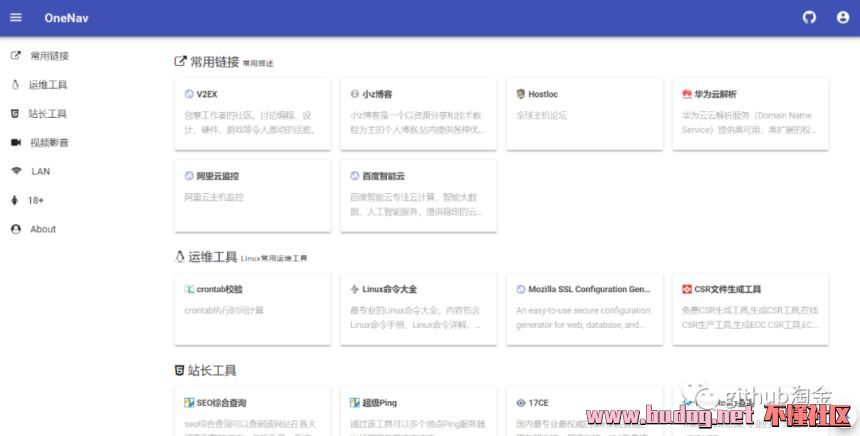Click the 小z博客 favicon
Viewport: 860px width, 436px height.
355,94
